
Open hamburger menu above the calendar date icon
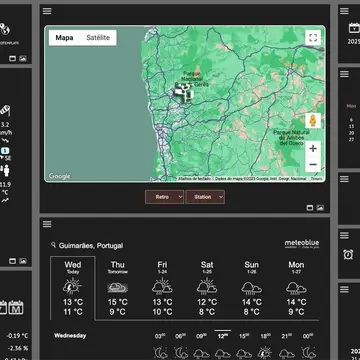(344, 11)
